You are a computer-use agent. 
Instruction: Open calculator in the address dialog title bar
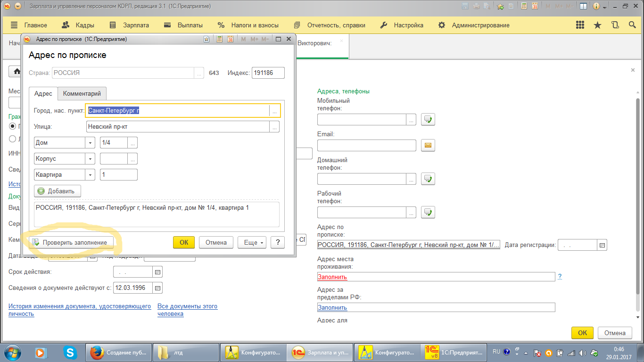pos(219,39)
